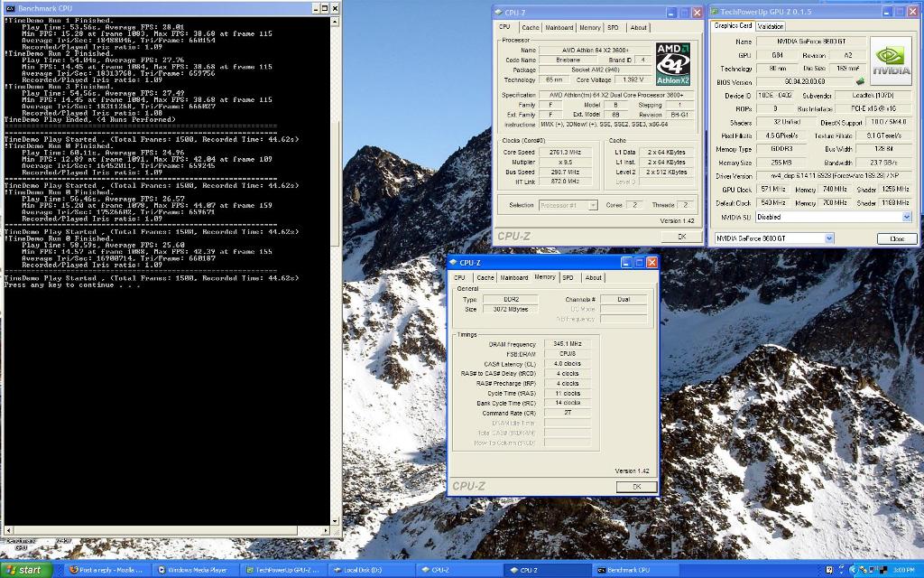This screenshot has width=924, height=578.
Task: Open the About tab in the CPU-Z processor window
Action: pyautogui.click(x=638, y=28)
